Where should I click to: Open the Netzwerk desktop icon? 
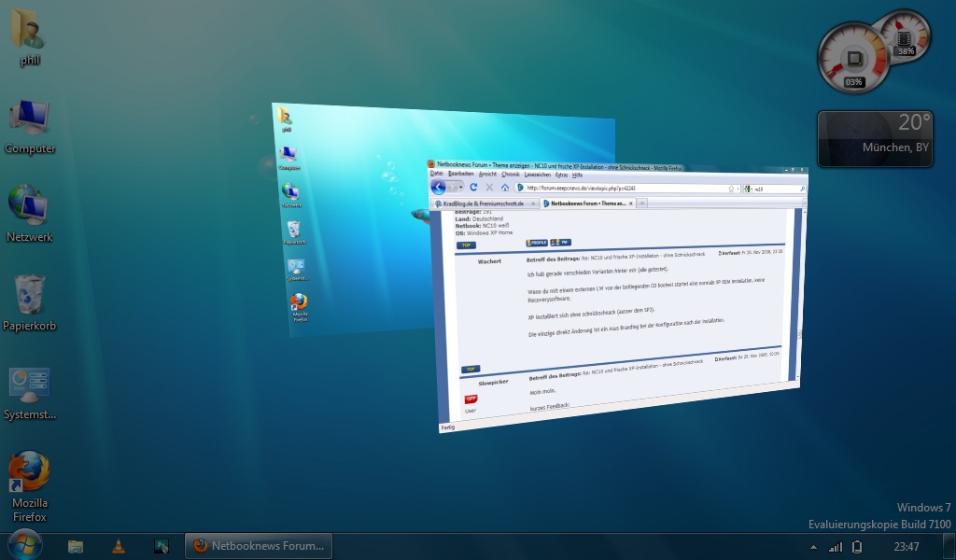point(30,208)
